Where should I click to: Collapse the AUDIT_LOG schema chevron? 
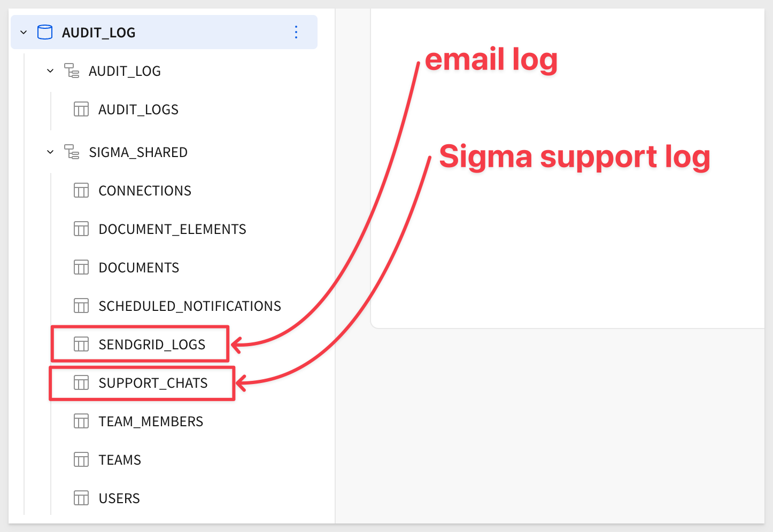click(x=50, y=71)
